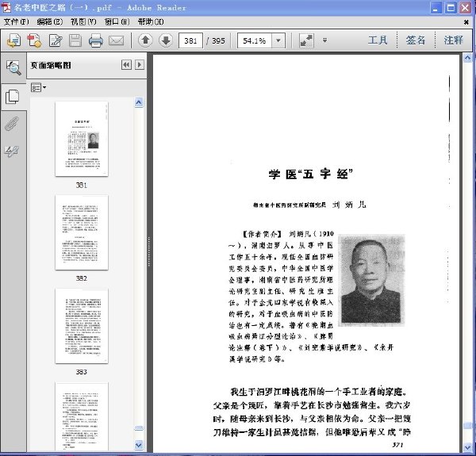This screenshot has width=476, height=456.
Task: Open the 文件 (File) menu
Action: [x=16, y=22]
